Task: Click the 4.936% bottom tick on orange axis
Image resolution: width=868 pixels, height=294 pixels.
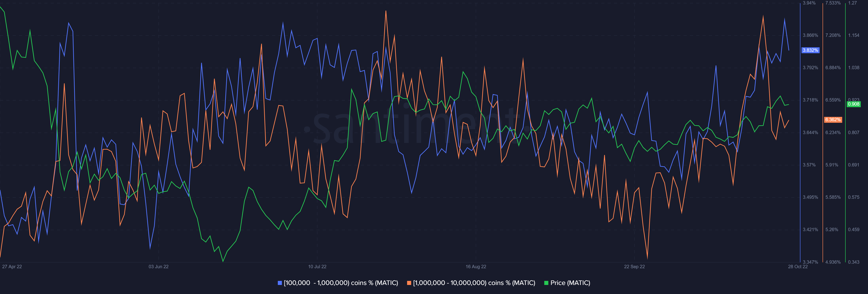Action: tap(833, 262)
